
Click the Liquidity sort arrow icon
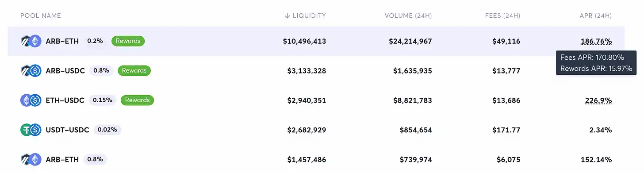coord(287,15)
